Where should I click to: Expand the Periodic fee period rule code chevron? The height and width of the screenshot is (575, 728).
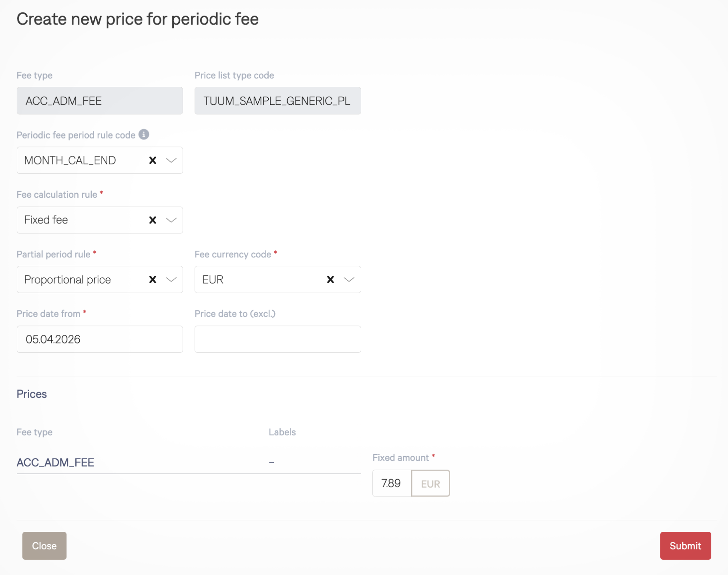[171, 160]
